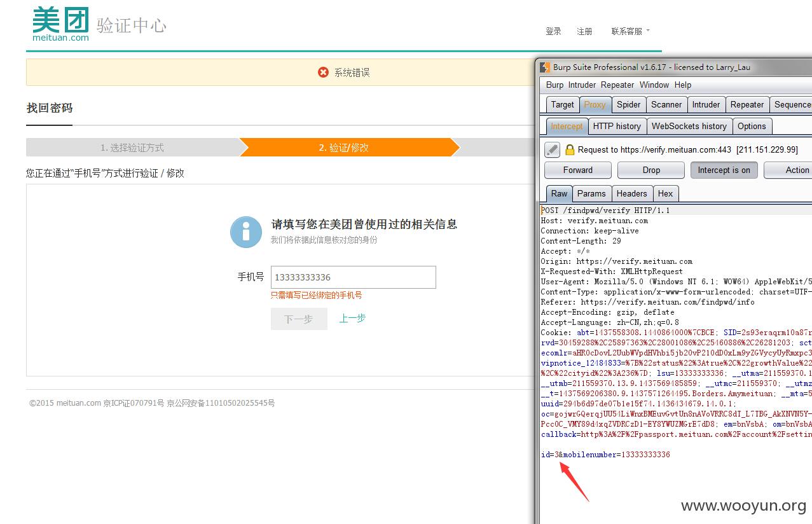Open the Intruder tool tab
The image size is (812, 524).
tap(706, 104)
